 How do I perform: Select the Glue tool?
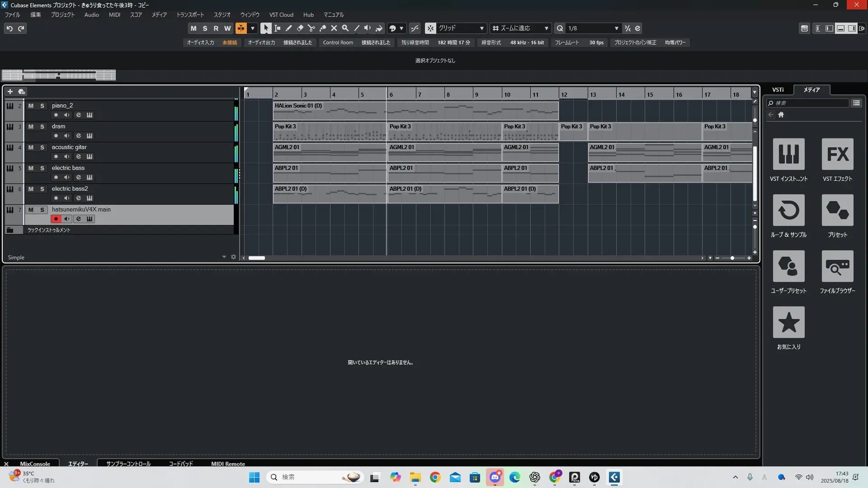coord(322,28)
